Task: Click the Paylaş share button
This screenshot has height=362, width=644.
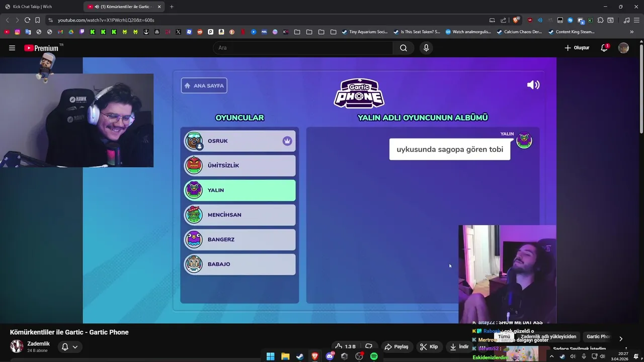Action: click(396, 346)
